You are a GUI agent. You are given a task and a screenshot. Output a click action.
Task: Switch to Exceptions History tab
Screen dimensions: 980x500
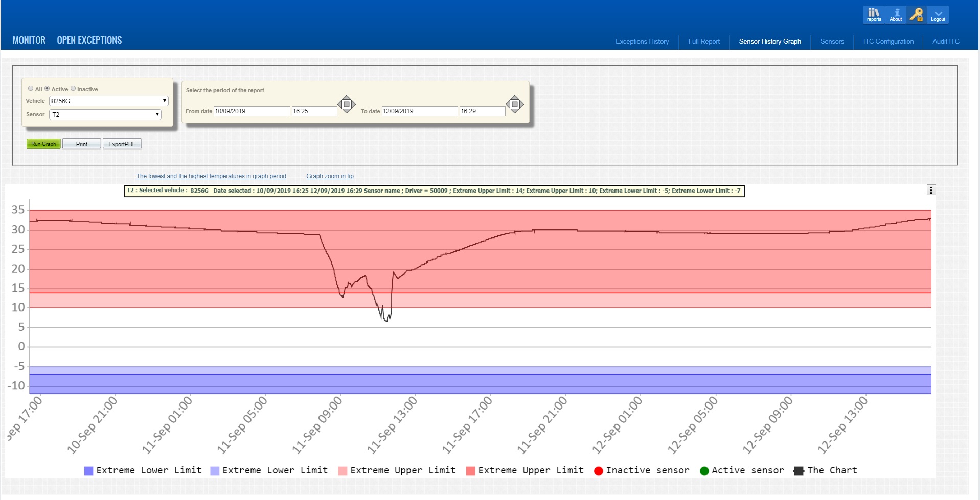pyautogui.click(x=642, y=41)
